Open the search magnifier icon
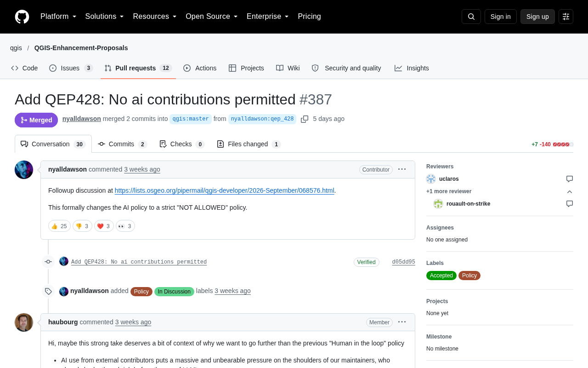This screenshot has width=588, height=368. (x=471, y=17)
